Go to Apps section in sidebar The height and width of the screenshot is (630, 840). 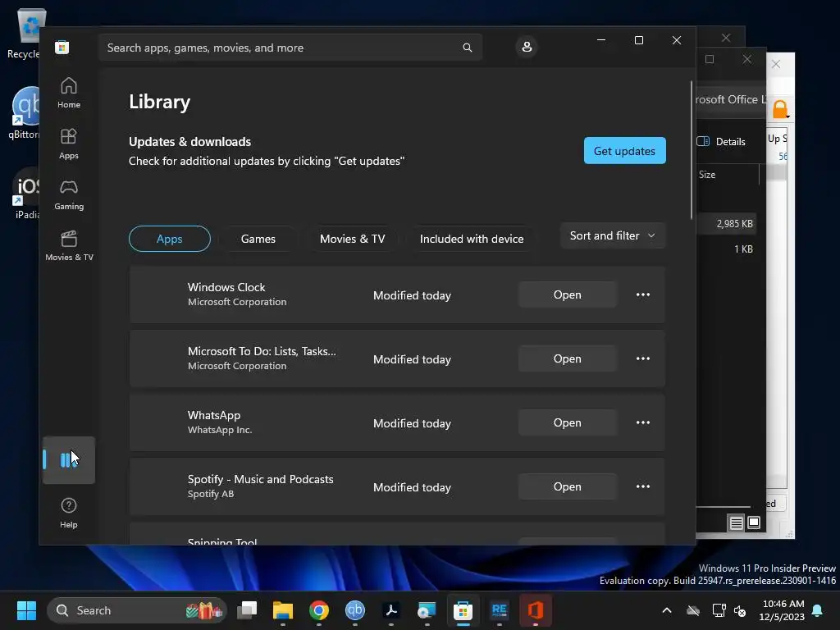coord(69,144)
